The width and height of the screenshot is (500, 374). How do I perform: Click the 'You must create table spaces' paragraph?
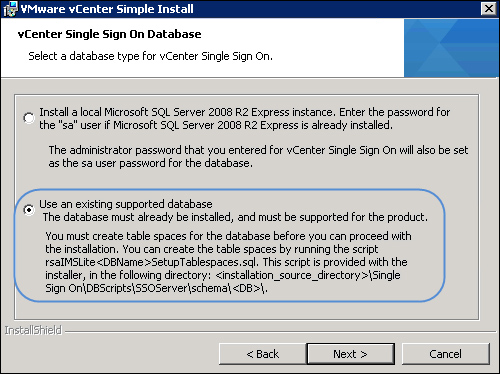point(228,262)
